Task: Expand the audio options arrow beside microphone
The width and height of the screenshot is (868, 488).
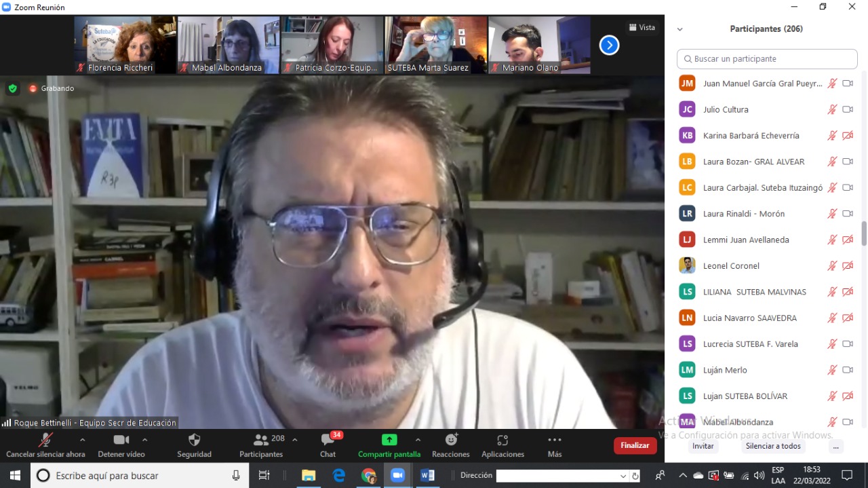Action: [82, 440]
